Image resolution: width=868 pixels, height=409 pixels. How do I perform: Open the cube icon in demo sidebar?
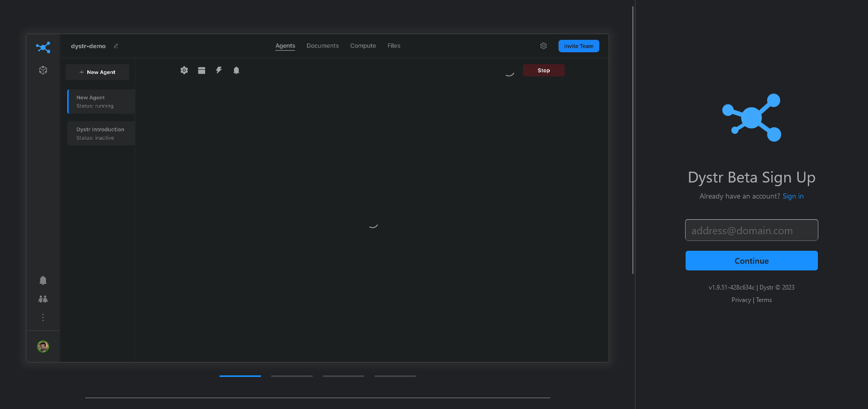(x=43, y=70)
